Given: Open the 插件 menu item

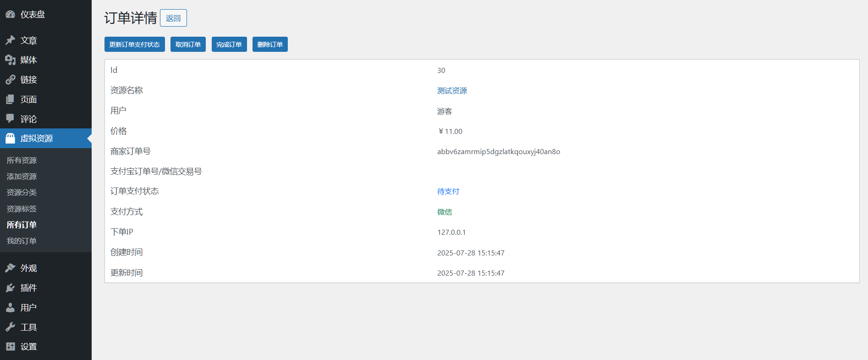Looking at the screenshot, I should [x=28, y=288].
